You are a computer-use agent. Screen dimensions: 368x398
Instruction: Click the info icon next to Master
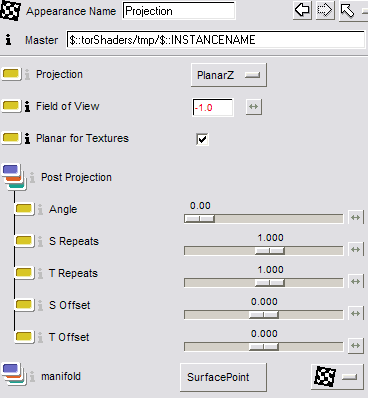[8, 40]
